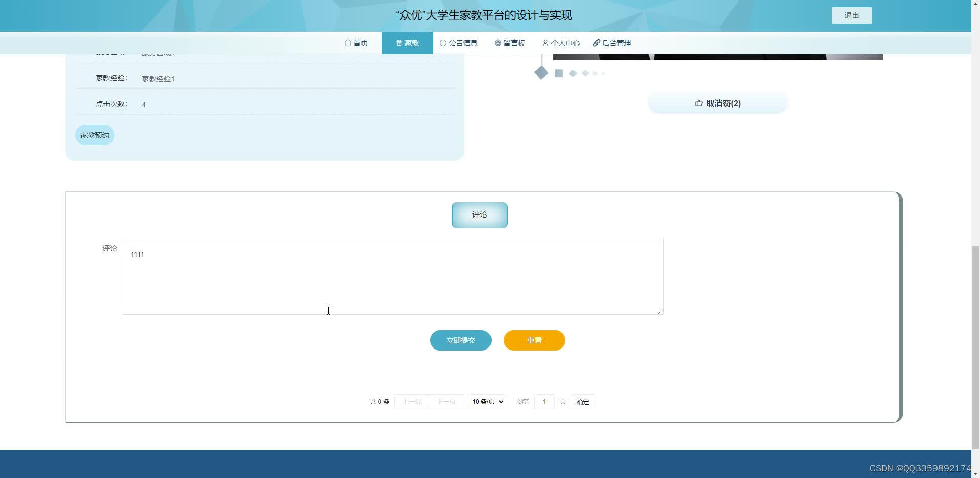Click the globe icon beside 留言板
980x478 pixels.
[x=498, y=43]
